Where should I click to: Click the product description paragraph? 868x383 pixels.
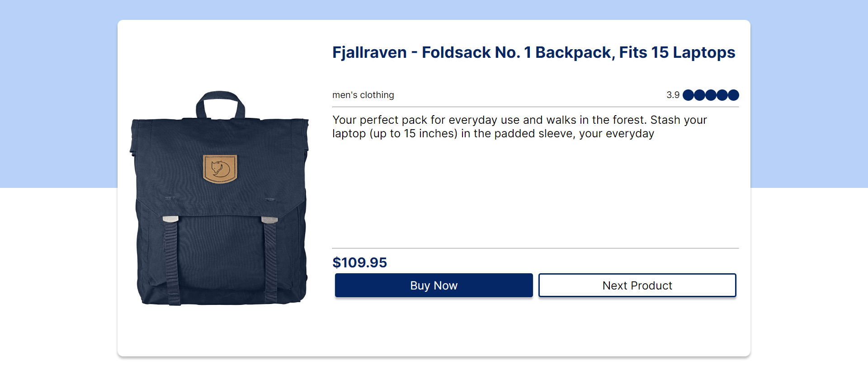pyautogui.click(x=519, y=126)
